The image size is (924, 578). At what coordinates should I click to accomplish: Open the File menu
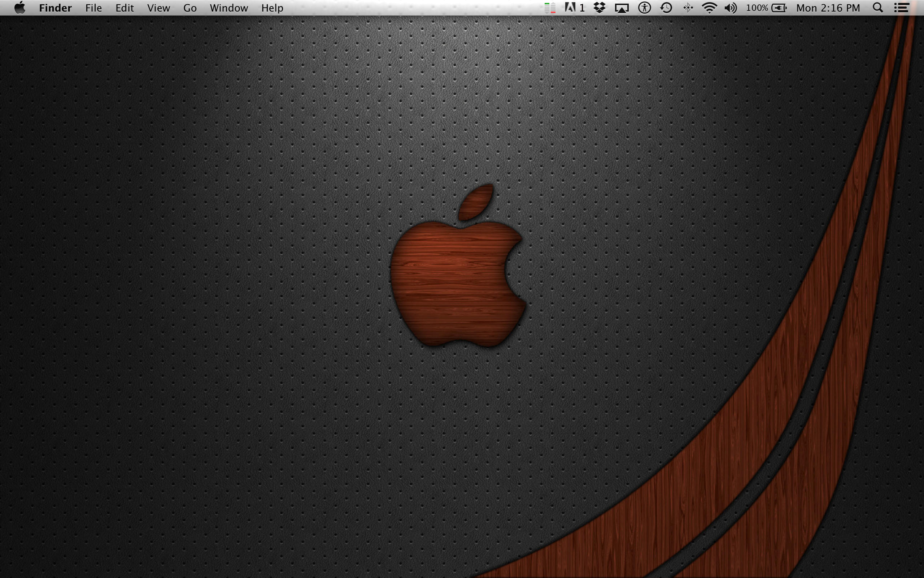tap(93, 8)
